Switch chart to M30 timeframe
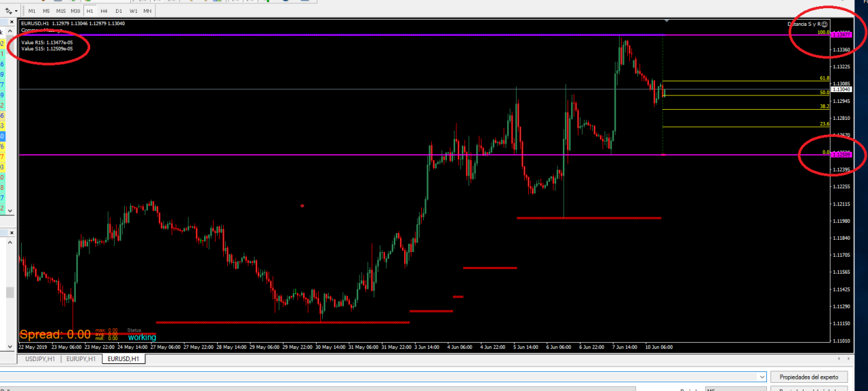The image size is (868, 391). point(75,12)
